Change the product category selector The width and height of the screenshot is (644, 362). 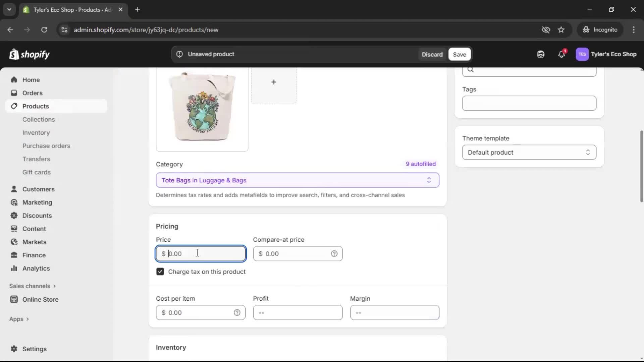[297, 180]
